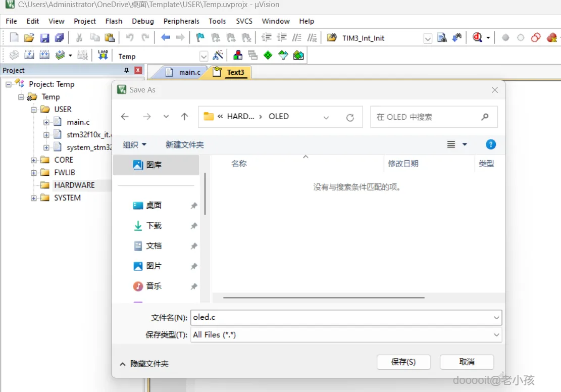Pin the Project panel with pushpin icon
The image size is (561, 392).
[x=126, y=70]
